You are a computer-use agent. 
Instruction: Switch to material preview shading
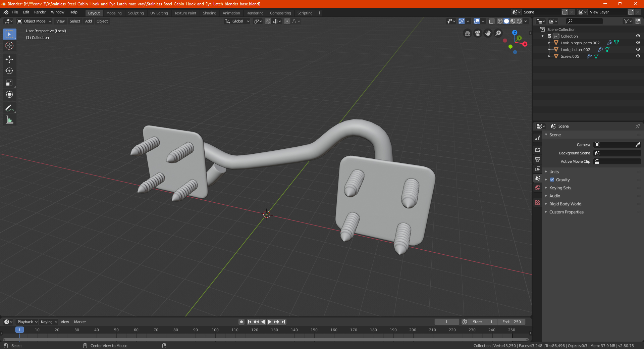(513, 21)
